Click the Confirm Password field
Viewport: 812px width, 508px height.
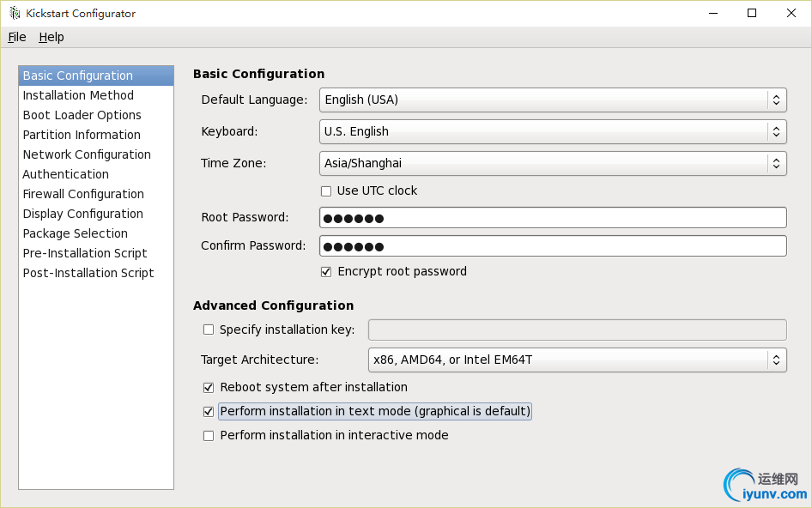tap(553, 246)
